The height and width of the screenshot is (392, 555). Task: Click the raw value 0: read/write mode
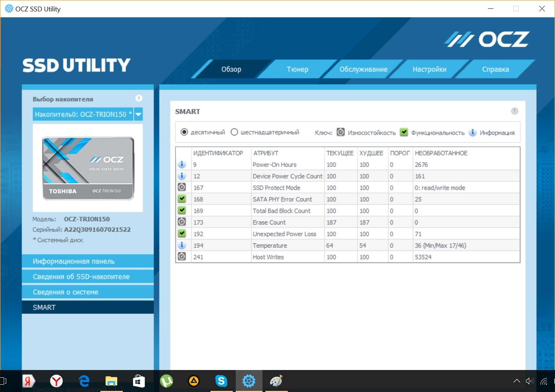pyautogui.click(x=440, y=188)
